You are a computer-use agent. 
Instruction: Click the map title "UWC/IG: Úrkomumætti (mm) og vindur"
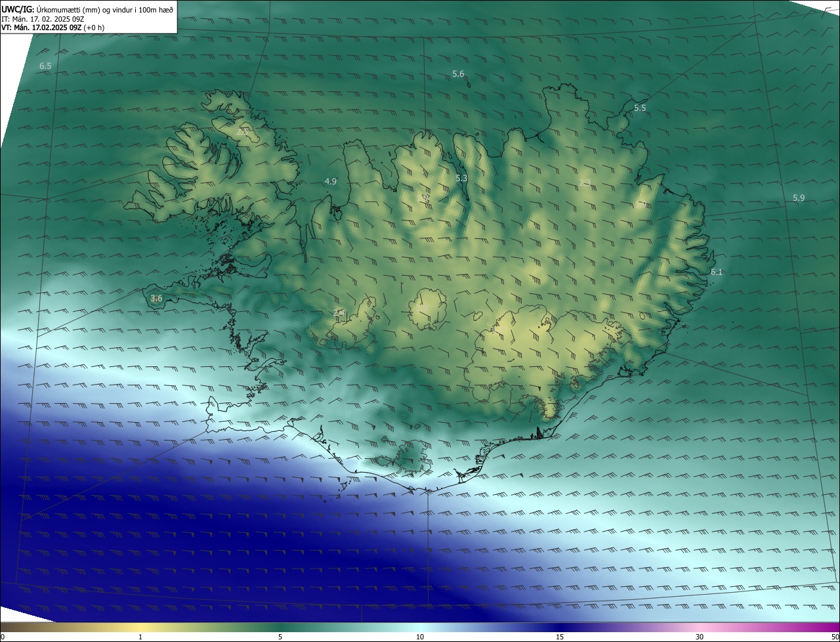(x=87, y=9)
